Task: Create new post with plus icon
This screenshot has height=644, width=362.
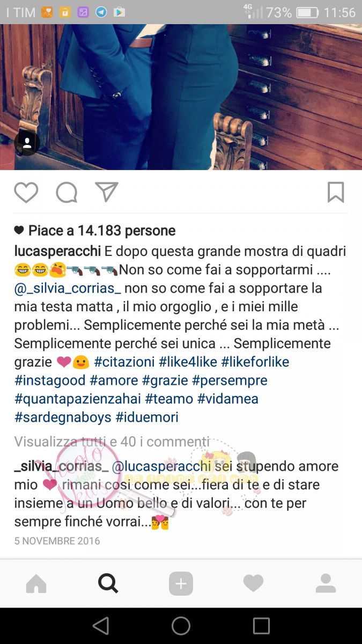Action: 181,583
